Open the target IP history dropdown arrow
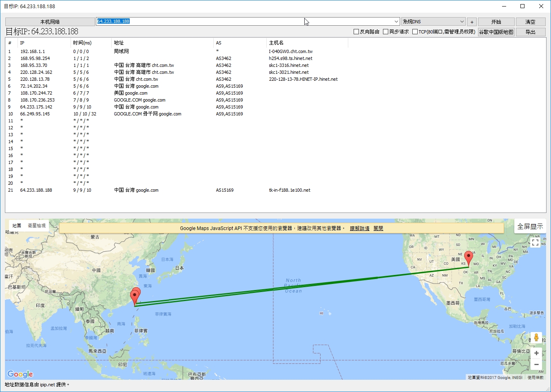 [396, 22]
